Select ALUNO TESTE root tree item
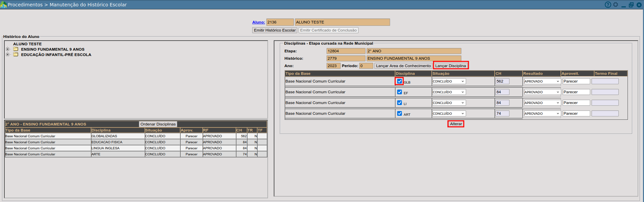The width and height of the screenshot is (644, 202). [27, 44]
